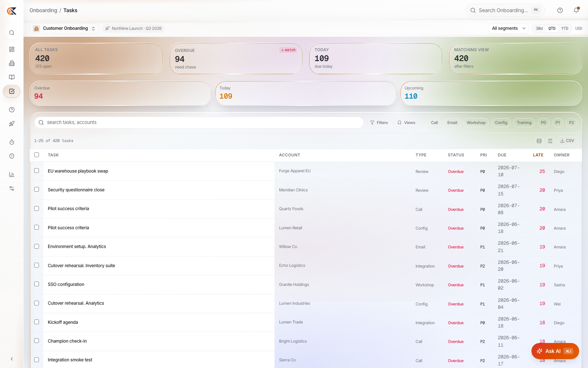Open the sidebar search magnifier icon
Viewport: 588px width, 368px height.
point(12,33)
